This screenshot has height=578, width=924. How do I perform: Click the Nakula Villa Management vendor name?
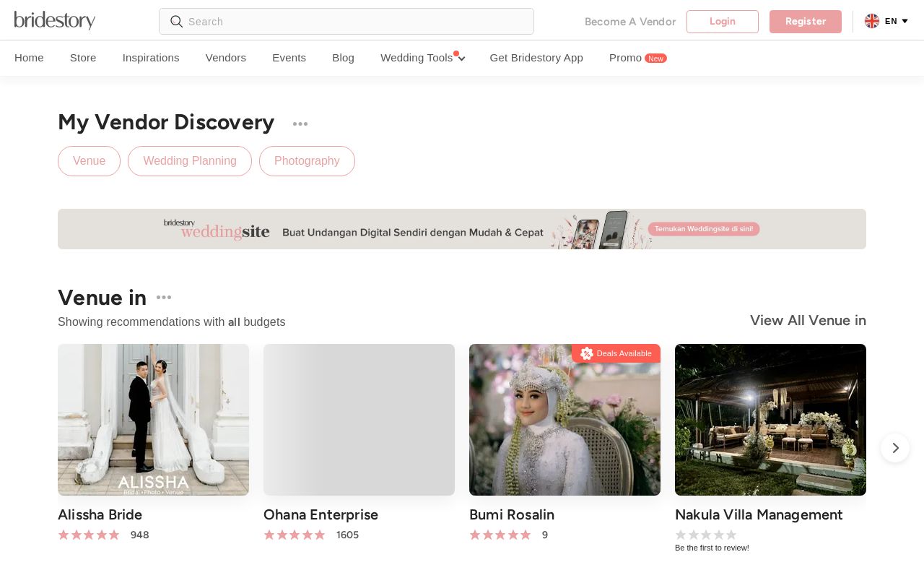point(759,514)
